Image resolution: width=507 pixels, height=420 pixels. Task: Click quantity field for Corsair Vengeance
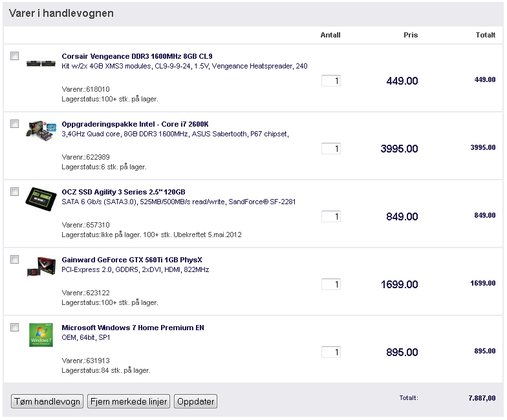(331, 81)
